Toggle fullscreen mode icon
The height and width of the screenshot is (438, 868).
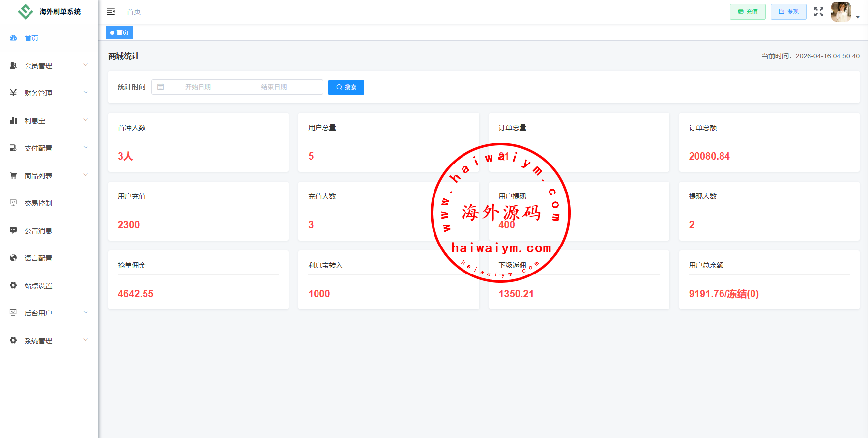[x=818, y=12]
